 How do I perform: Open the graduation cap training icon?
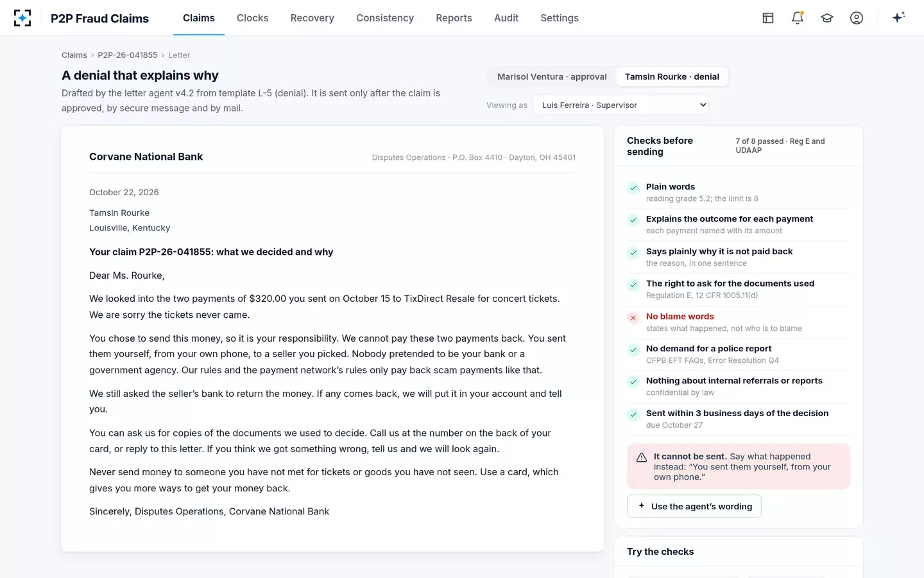pyautogui.click(x=827, y=18)
